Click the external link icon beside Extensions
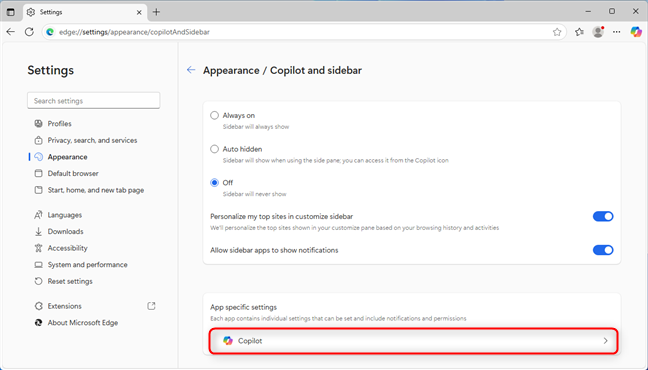 pos(151,306)
